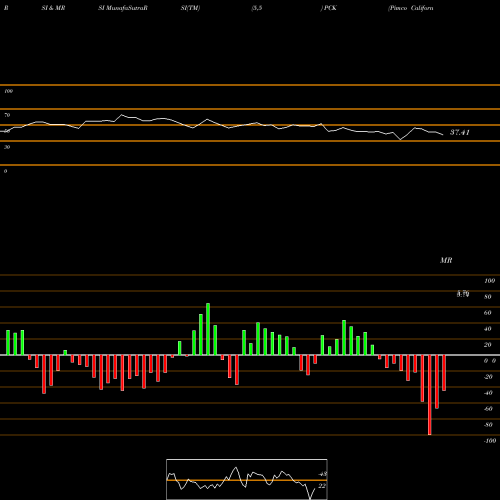Select the 'SI & MR' header text
Image resolution: width=500 pixels, height=500 pixels.
click(53, 8)
